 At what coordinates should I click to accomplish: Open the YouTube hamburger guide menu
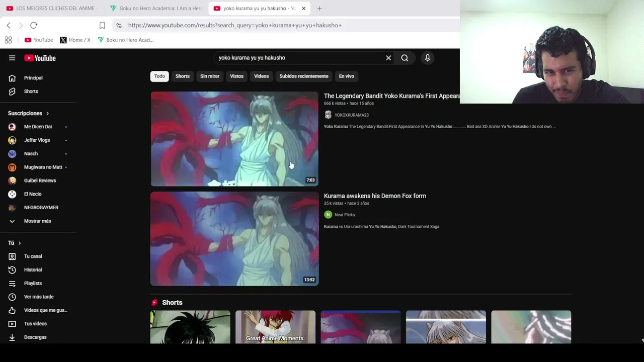12,58
